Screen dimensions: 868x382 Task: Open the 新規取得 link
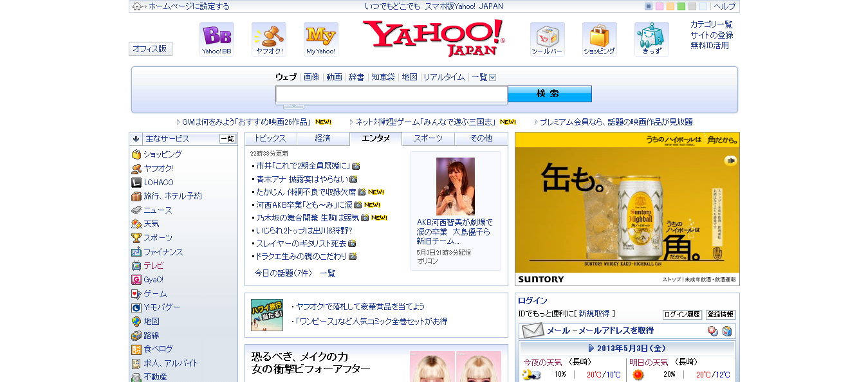coord(594,314)
